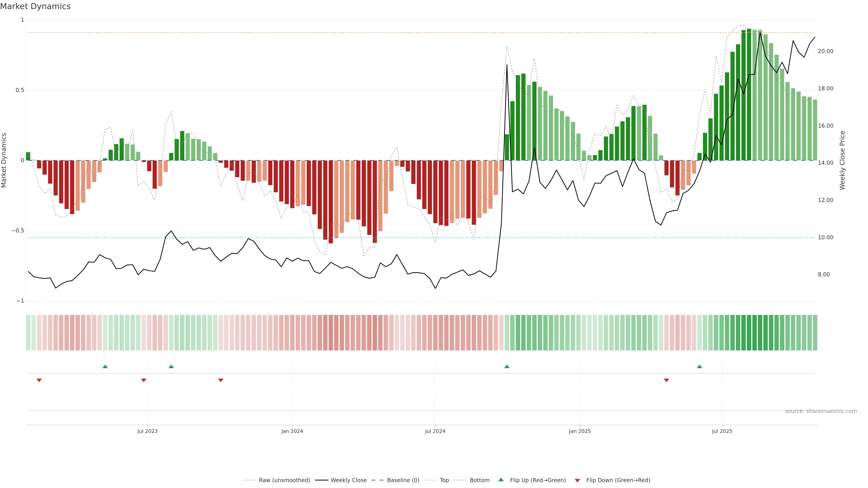Click the earliest red flip-down marker
Screen dimensions: 868x488
click(x=39, y=380)
